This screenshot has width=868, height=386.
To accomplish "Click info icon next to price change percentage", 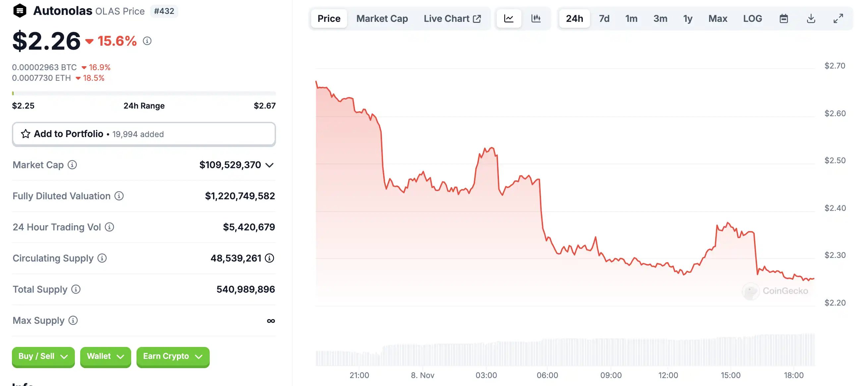I will click(x=147, y=41).
